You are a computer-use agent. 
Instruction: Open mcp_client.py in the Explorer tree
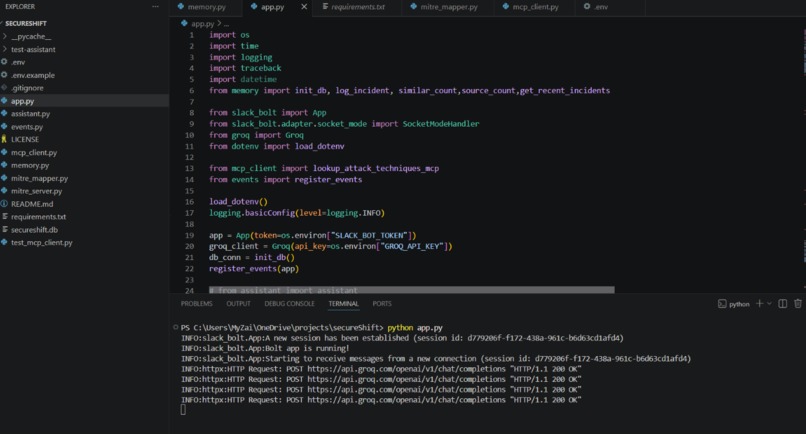click(34, 153)
